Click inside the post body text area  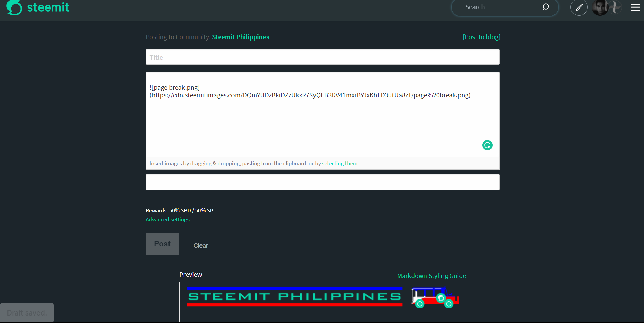coord(323,114)
